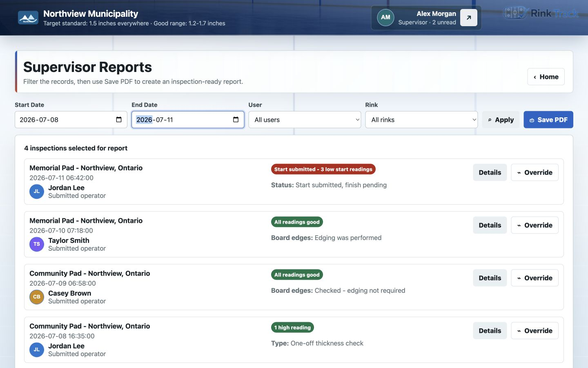Click the RinkTrack logo
The width and height of the screenshot is (588, 368).
point(541,13)
